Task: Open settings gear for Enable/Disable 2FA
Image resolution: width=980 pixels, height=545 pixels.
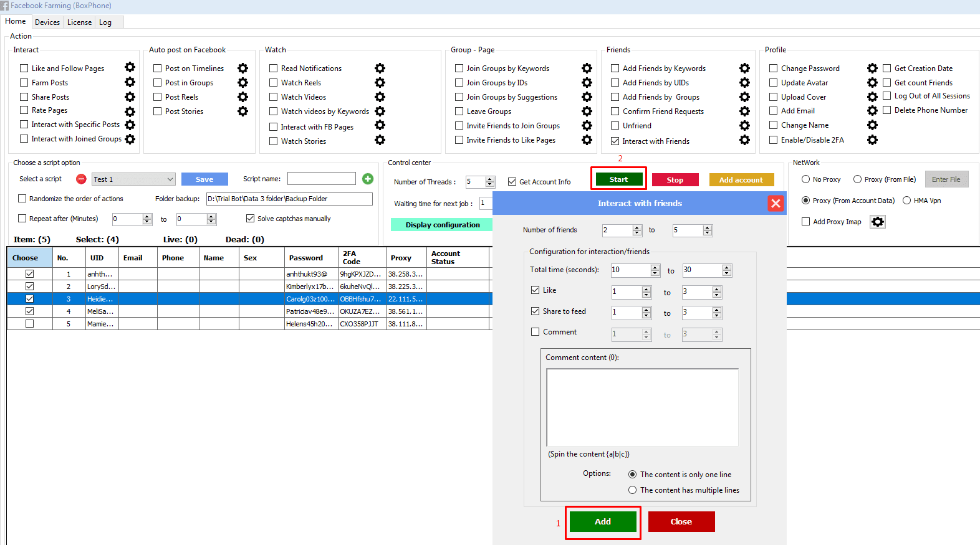Action: pos(872,140)
